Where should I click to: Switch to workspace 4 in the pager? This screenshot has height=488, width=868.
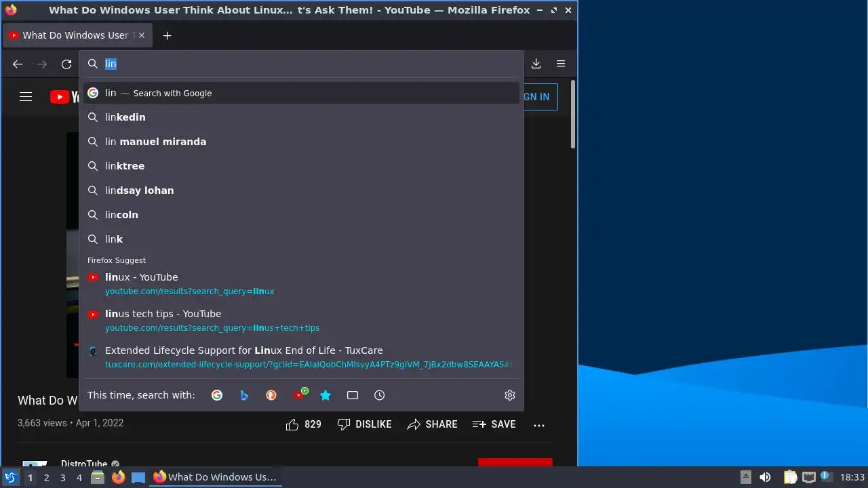coord(79,478)
